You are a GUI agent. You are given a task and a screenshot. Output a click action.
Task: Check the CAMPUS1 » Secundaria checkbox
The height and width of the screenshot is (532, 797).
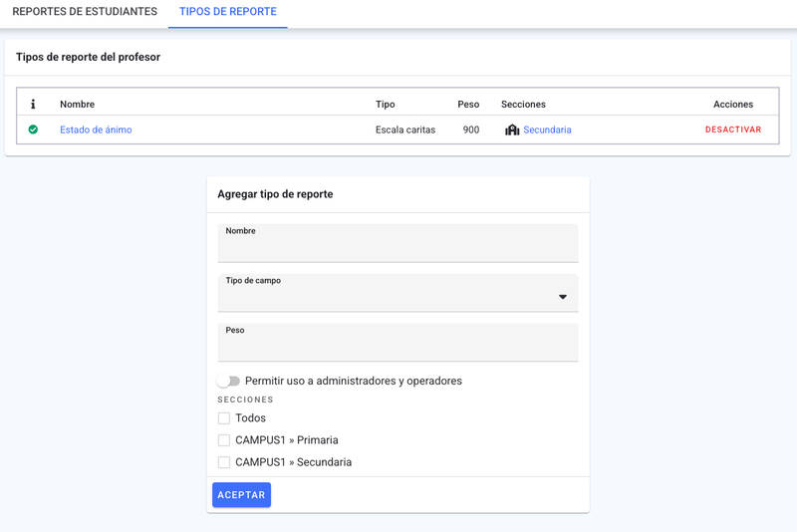223,462
